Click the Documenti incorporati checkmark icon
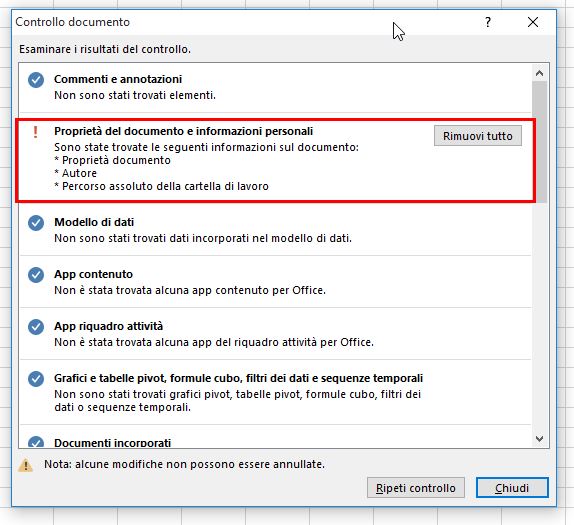The width and height of the screenshot is (574, 525). click(x=36, y=442)
